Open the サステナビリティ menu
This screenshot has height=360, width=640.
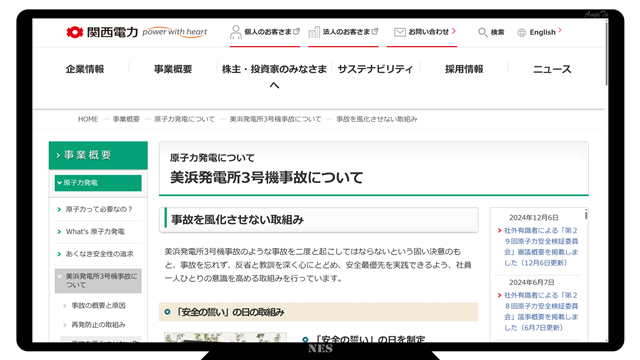point(376,69)
